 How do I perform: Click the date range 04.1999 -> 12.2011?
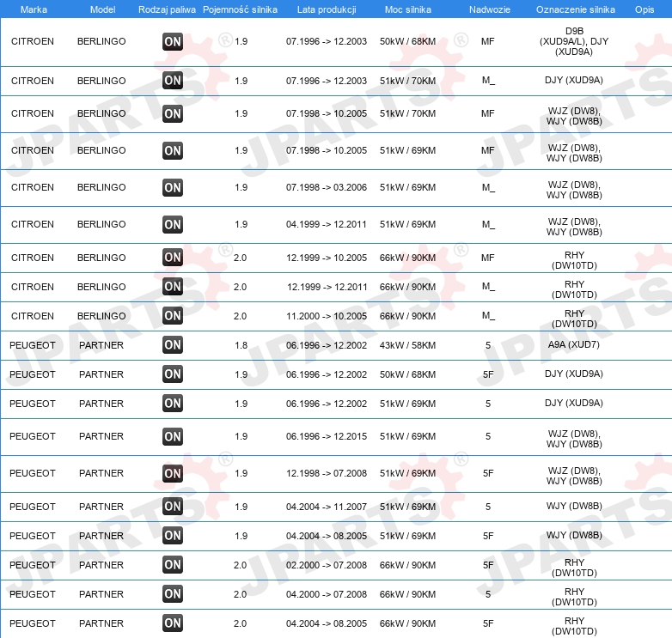327,224
